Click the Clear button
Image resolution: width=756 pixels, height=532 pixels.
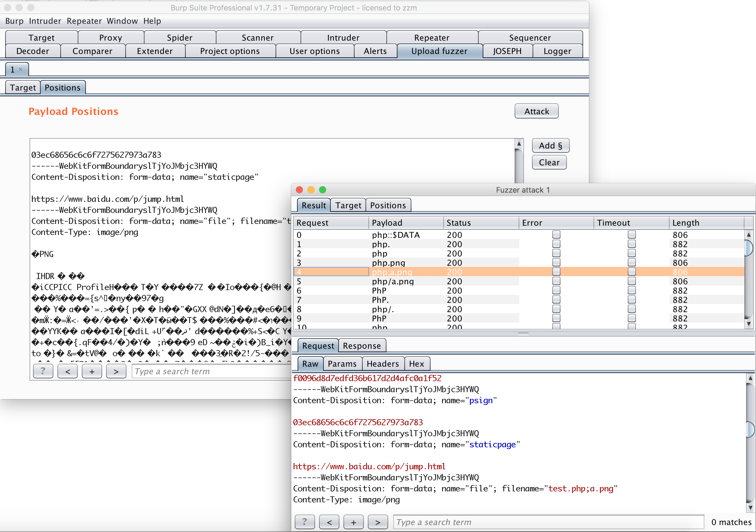(x=549, y=162)
